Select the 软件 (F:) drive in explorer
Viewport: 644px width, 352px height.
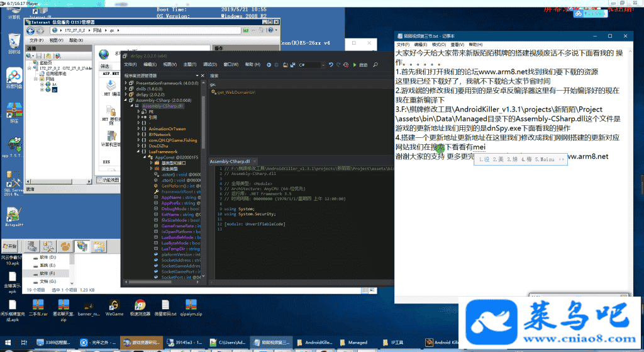click(48, 273)
